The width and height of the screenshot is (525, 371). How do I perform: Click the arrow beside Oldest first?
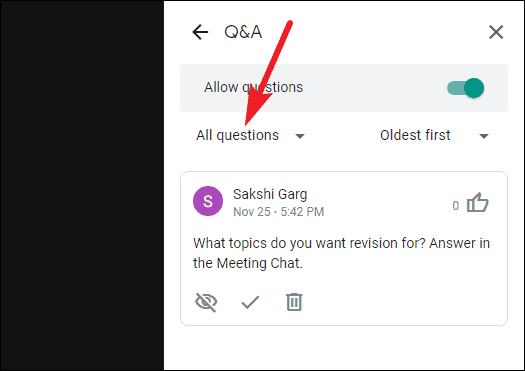point(484,136)
